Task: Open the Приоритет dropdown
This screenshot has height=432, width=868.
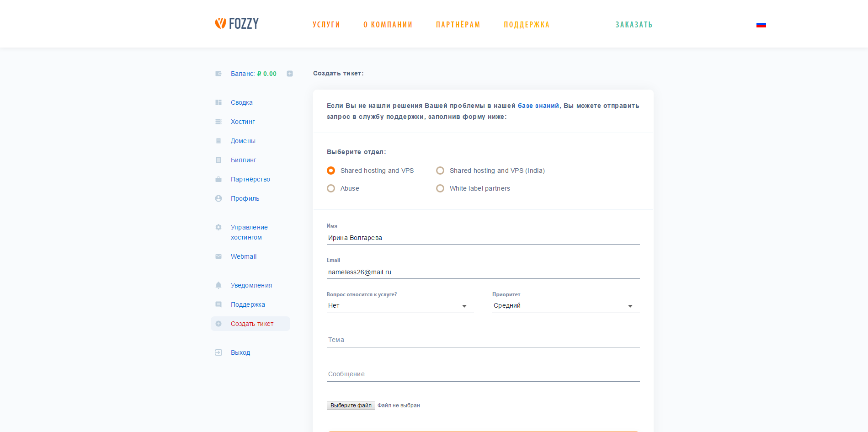Action: (x=565, y=306)
